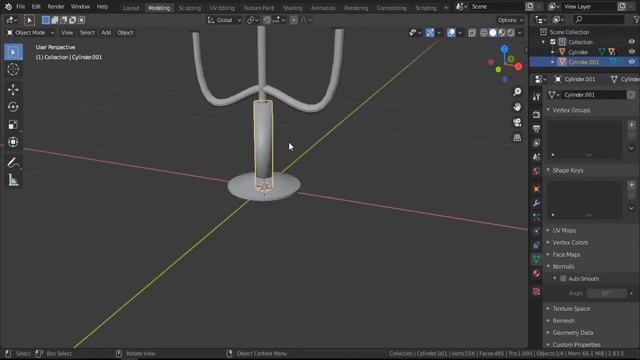Switch to Solid viewport shading
Viewport: 640px width, 360px height.
pos(493,33)
